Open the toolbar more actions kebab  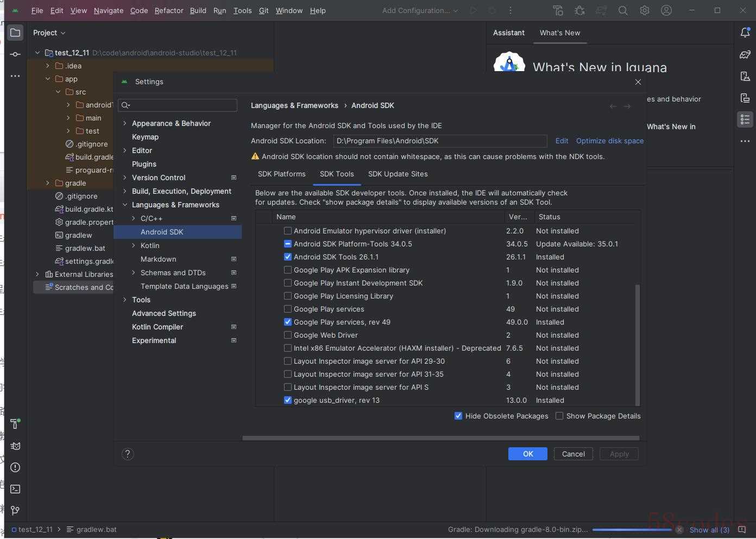click(511, 10)
